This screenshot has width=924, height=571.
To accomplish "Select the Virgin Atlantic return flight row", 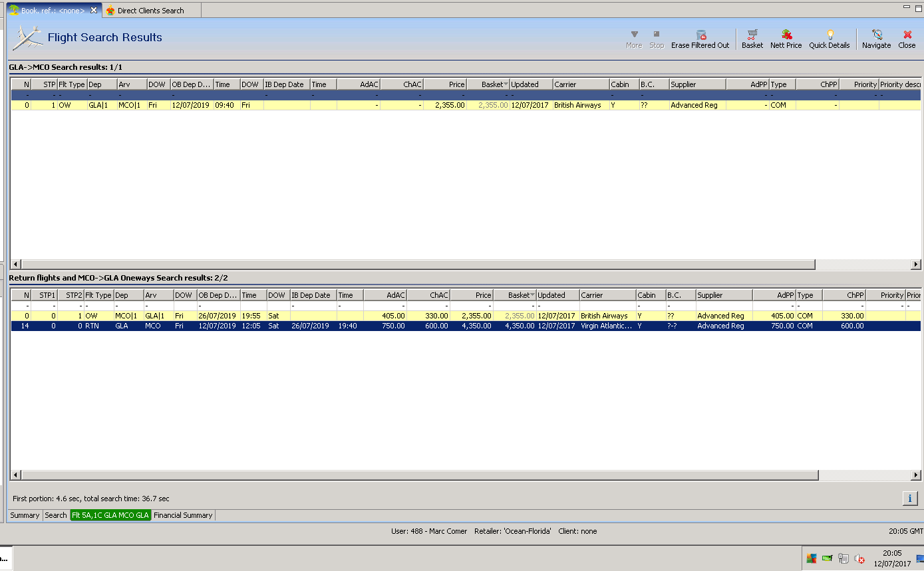I will coord(466,326).
